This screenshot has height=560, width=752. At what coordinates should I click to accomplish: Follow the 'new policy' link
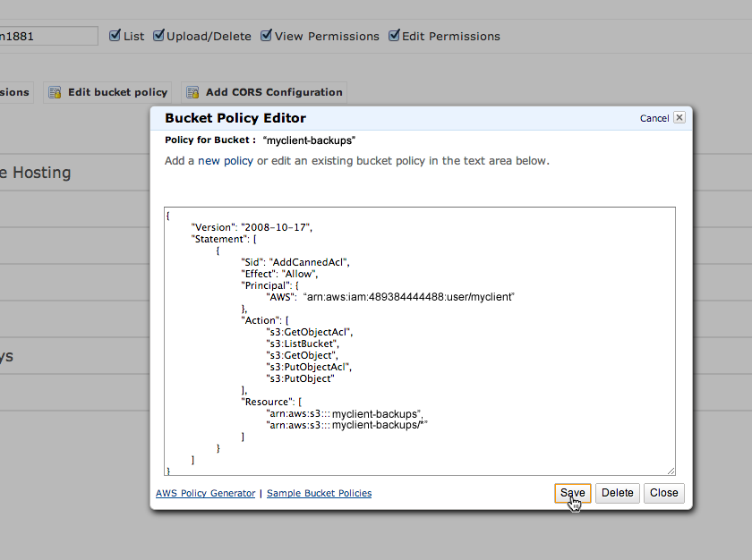(x=226, y=161)
